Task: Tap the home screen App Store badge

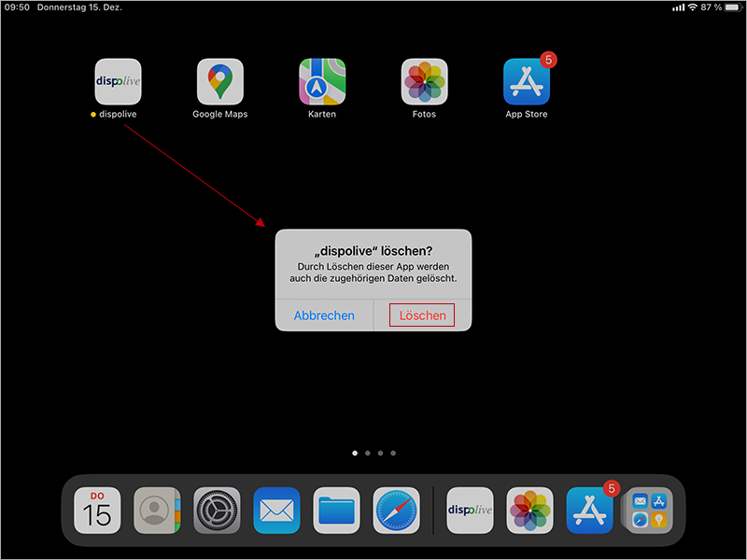Action: [x=548, y=60]
